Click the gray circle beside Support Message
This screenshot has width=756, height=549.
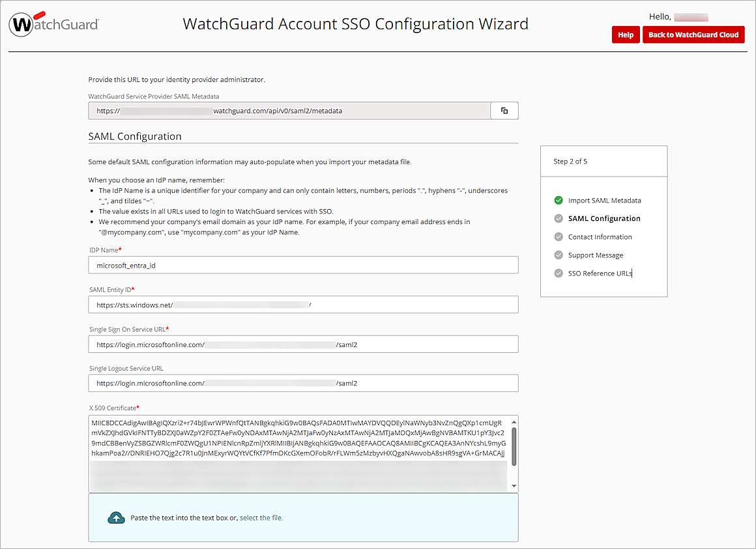[558, 255]
